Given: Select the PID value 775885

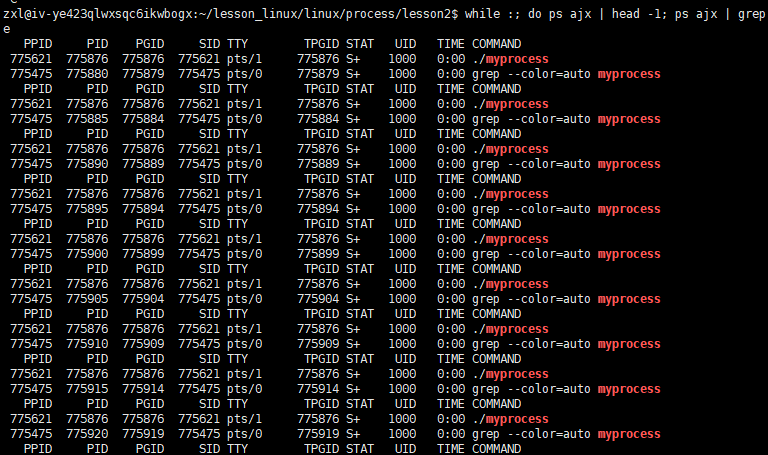Looking at the screenshot, I should pyautogui.click(x=87, y=119).
